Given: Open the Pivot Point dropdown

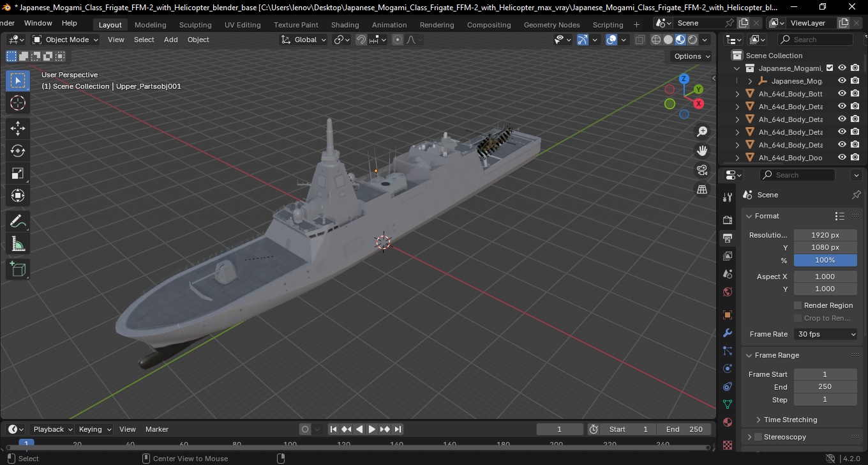Looking at the screenshot, I should pyautogui.click(x=342, y=40).
